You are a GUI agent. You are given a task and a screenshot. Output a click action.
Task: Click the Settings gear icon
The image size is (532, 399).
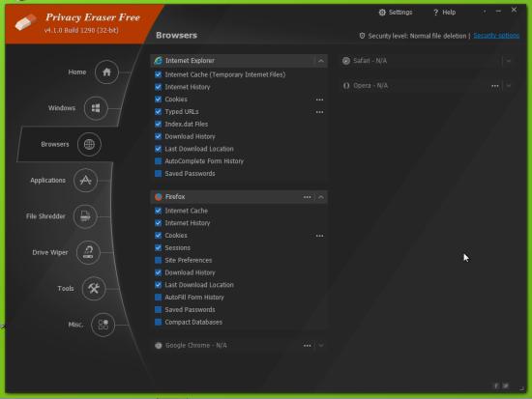382,13
